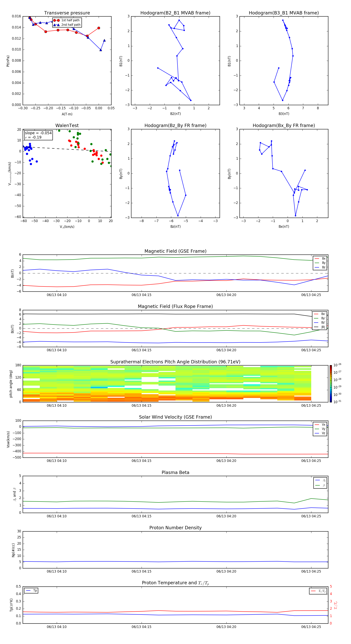Click the Hodogram(Bz_By FR frame) title
This screenshot has width=351, height=644.
175,125
